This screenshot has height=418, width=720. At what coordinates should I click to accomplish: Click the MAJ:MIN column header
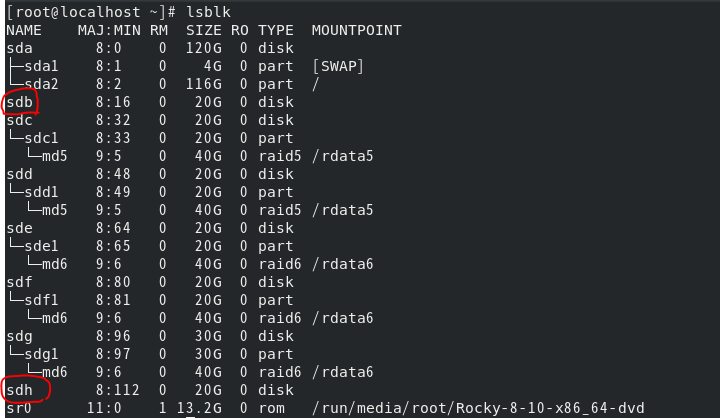click(x=109, y=30)
